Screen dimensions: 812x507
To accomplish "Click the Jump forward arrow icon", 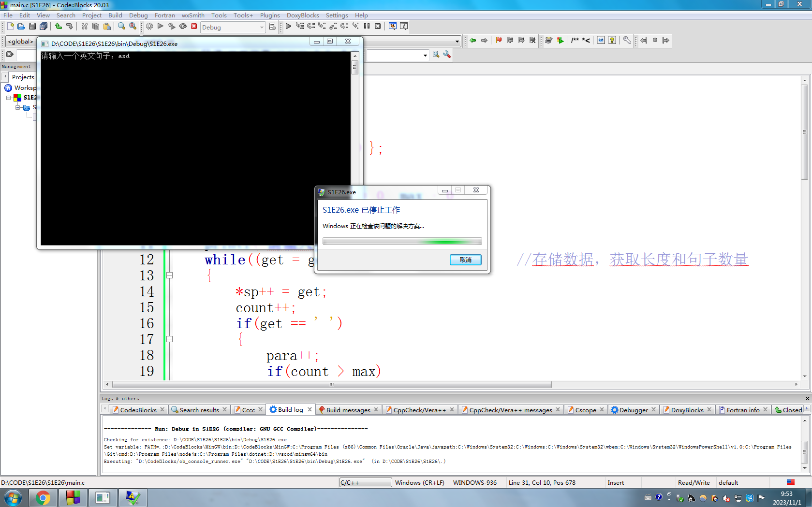I will (484, 40).
